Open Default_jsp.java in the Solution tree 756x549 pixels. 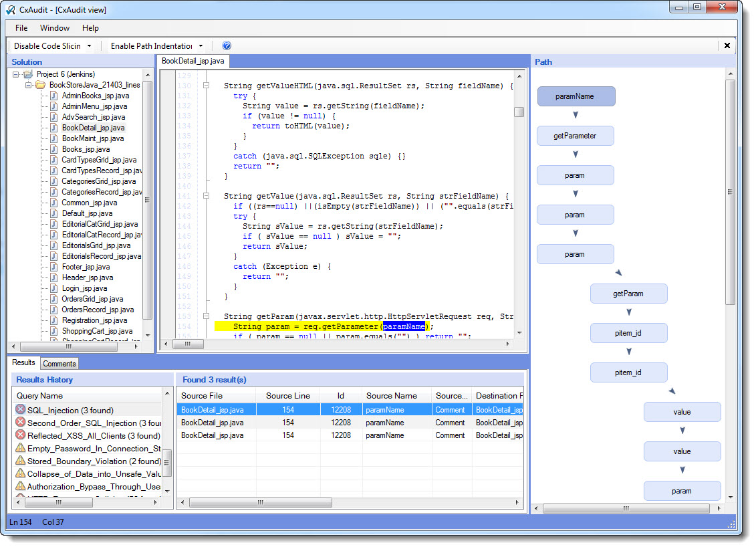[x=87, y=213]
